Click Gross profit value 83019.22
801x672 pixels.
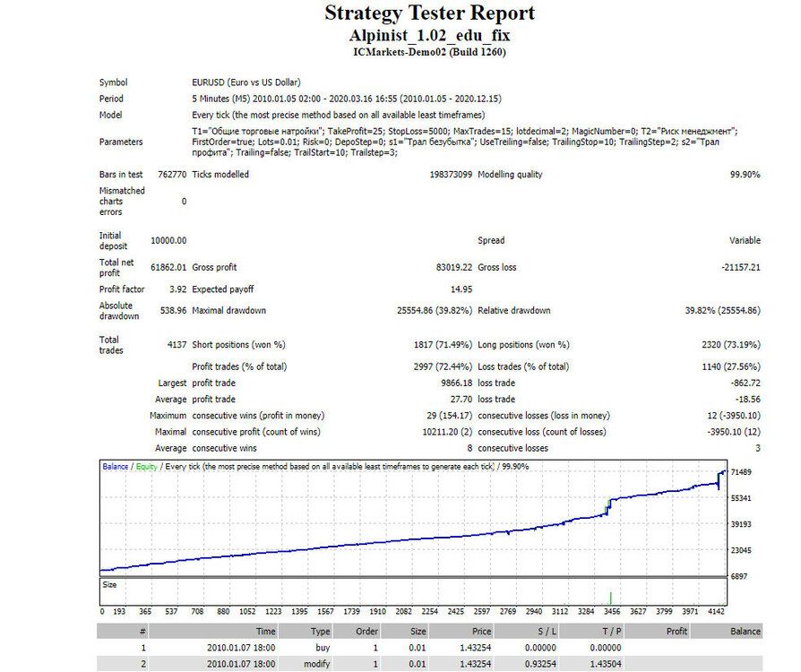click(x=454, y=267)
